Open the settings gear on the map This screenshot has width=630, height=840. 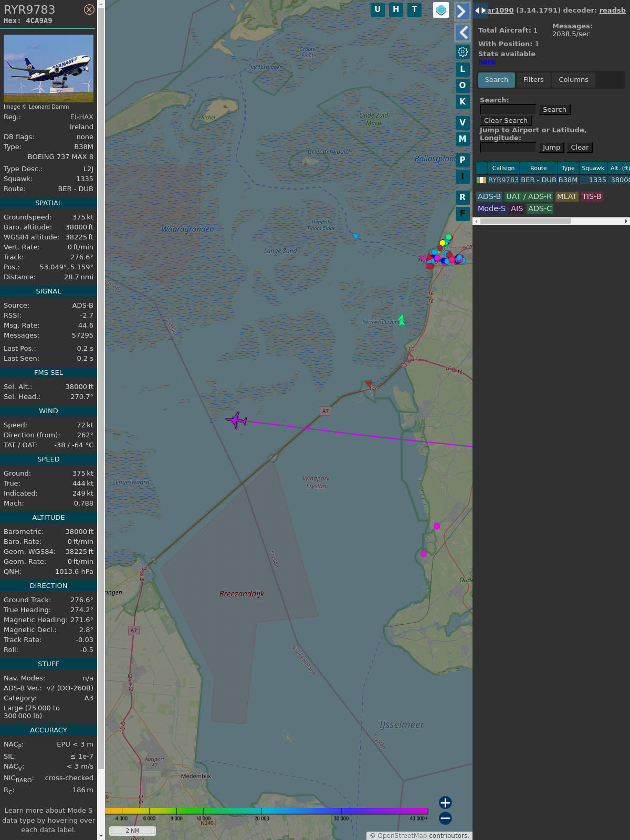[463, 51]
